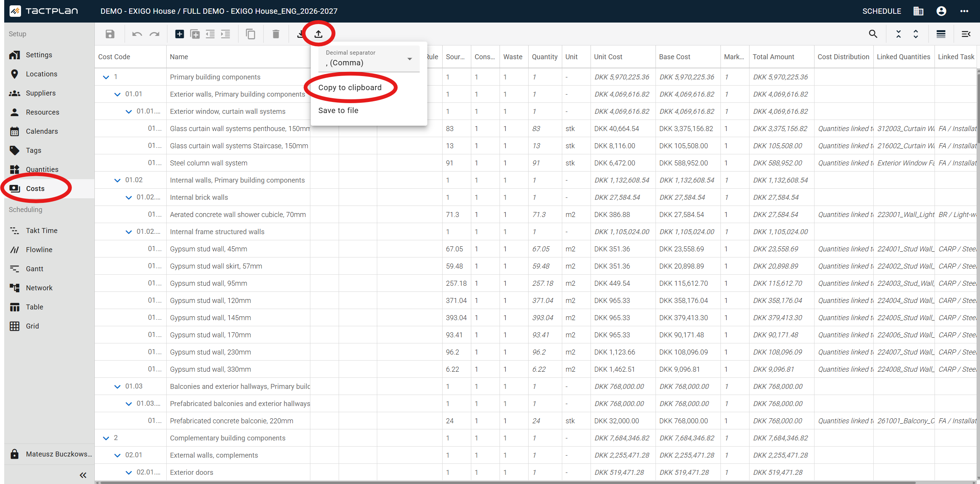Collapse Internal brick walls row
The width and height of the screenshot is (980, 484).
pyautogui.click(x=129, y=197)
